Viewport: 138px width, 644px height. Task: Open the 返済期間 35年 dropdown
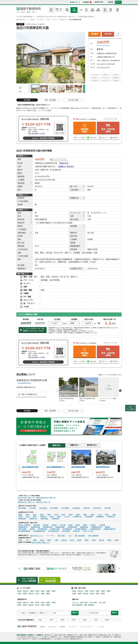click(x=74, y=323)
